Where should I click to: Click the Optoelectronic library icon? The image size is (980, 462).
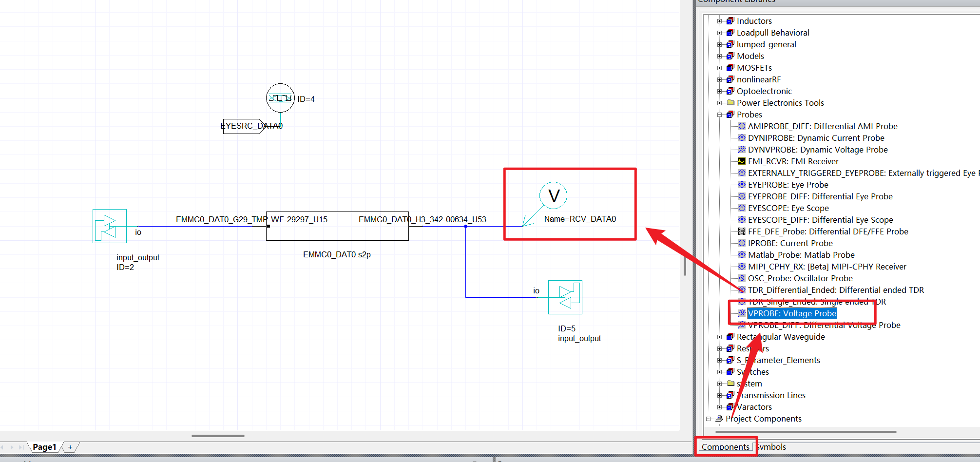point(730,91)
